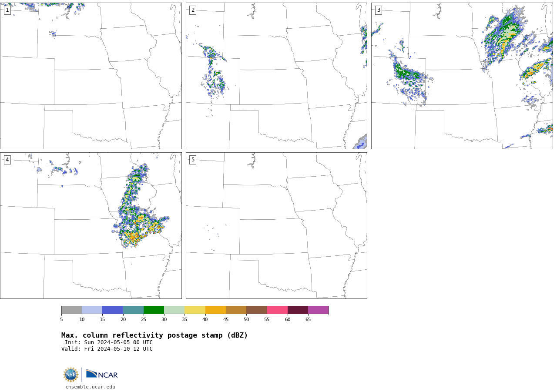Open postage stamp map panel 5
The height and width of the screenshot is (392, 557).
pos(276,225)
